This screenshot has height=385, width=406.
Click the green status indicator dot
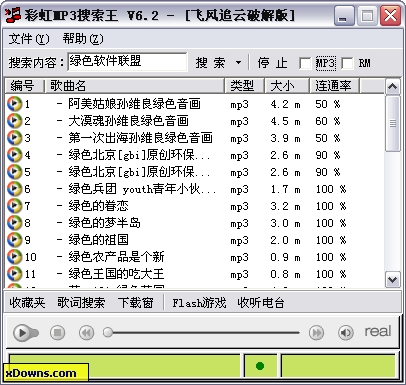260,366
